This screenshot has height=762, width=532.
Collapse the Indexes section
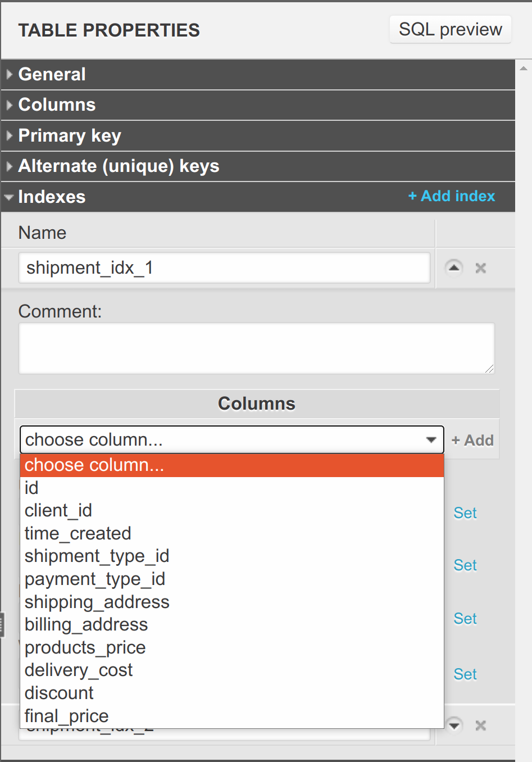pyautogui.click(x=52, y=197)
